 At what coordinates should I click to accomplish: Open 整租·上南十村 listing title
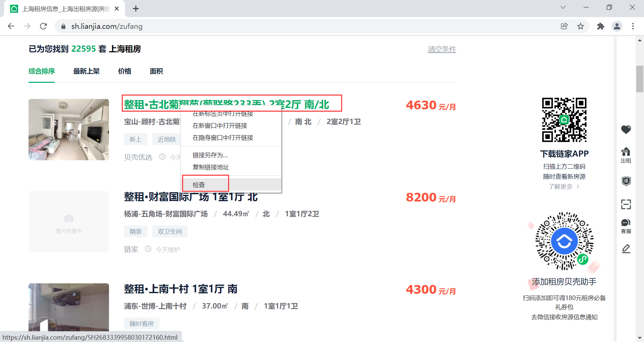[x=180, y=289]
